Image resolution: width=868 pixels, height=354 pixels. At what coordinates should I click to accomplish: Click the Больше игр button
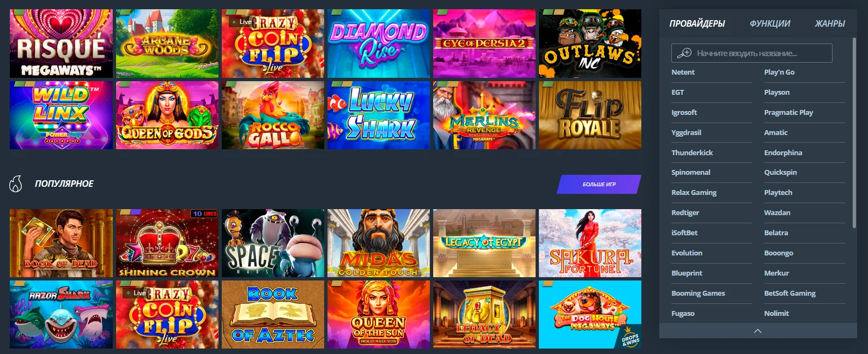599,184
